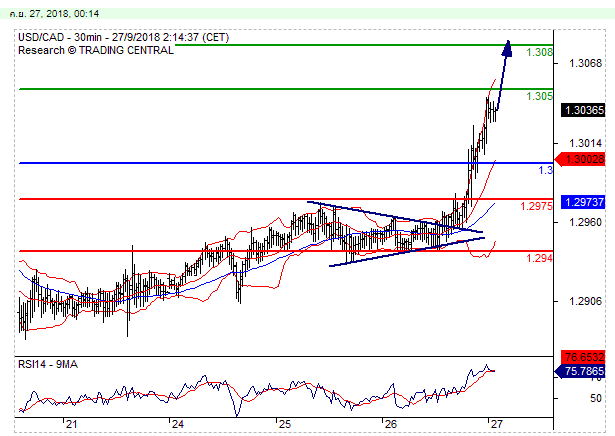This screenshot has width=615, height=436.
Task: Click the 'RSI14 - 9MA' indicator label
Action: pos(48,365)
